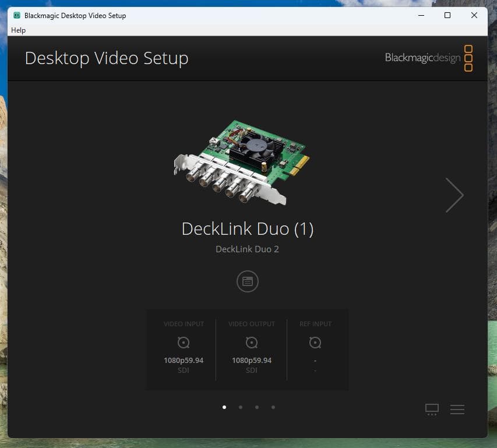Screen dimensions: 497x448
Task: Click video input 1080p59.94 format value
Action: click(184, 360)
